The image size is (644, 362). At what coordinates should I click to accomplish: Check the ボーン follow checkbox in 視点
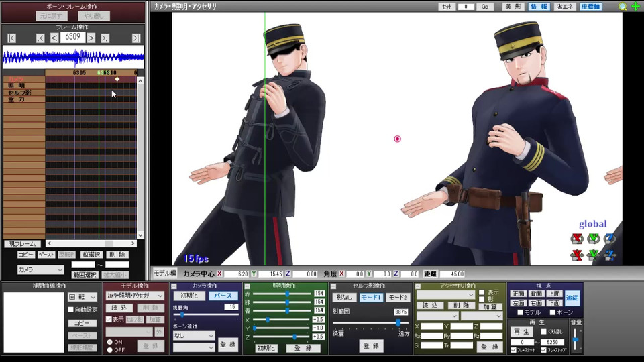tap(552, 312)
